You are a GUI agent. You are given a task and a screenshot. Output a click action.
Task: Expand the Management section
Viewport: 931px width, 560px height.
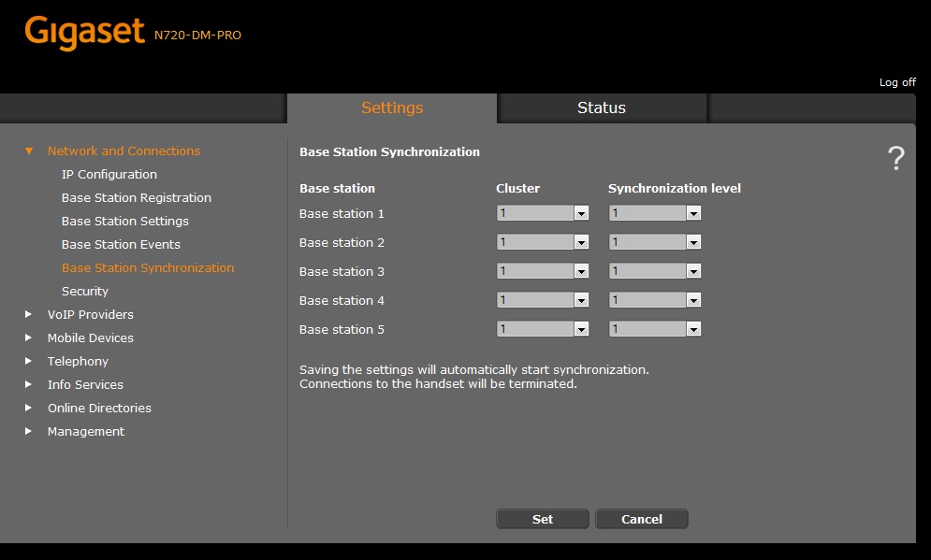[29, 431]
